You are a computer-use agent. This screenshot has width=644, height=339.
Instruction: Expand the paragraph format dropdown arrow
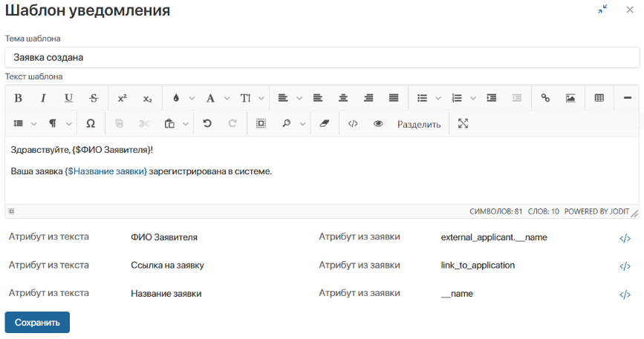click(69, 124)
